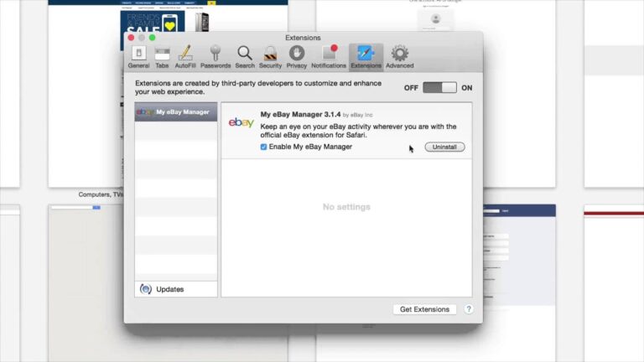Screen dimensions: 644x362
Task: Click the Get Extensions button
Action: click(x=424, y=309)
